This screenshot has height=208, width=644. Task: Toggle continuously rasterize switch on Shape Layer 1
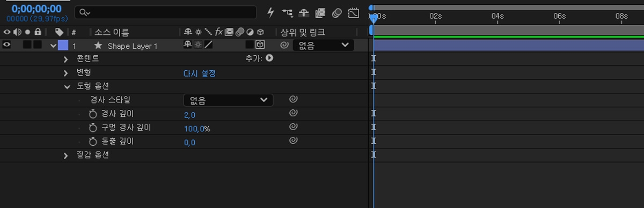click(x=198, y=45)
